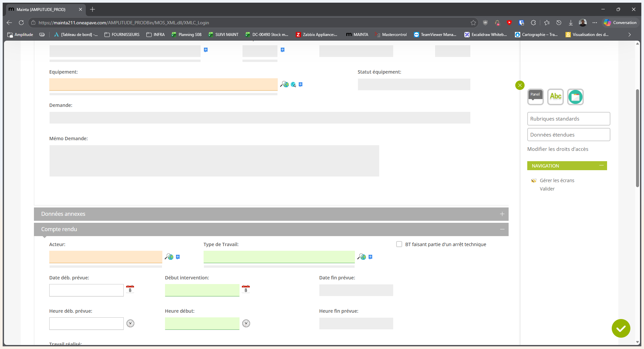Click the teal window icon beside Abc
Screen dimensions: 644x349
(575, 97)
